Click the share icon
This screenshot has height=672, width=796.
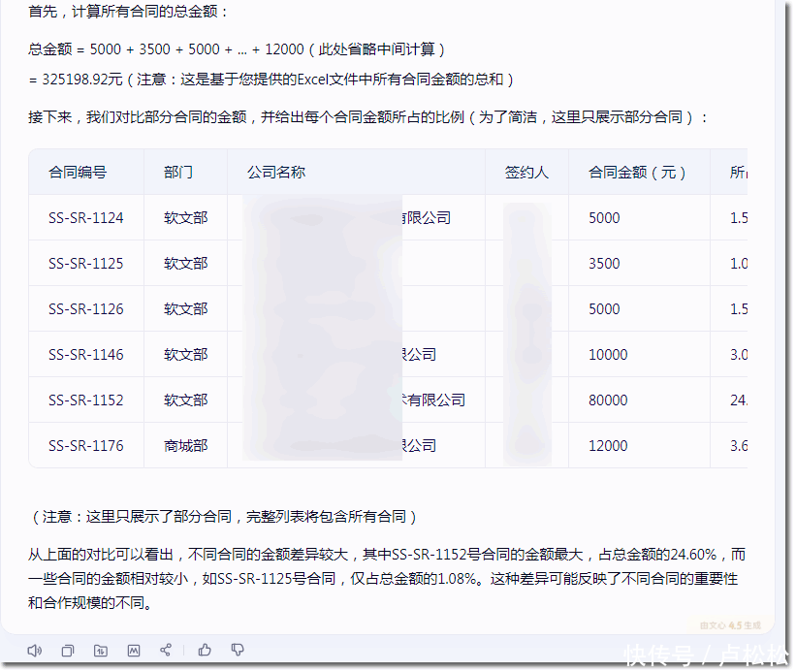coord(166,651)
